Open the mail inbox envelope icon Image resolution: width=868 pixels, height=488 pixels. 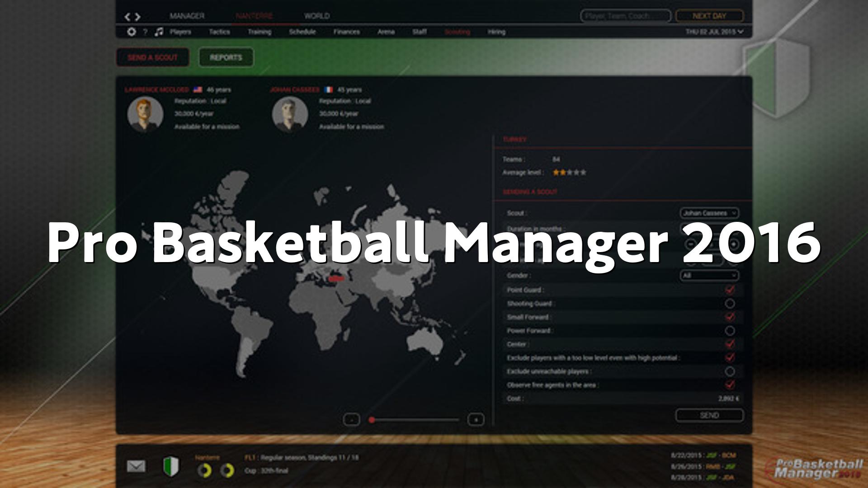click(x=136, y=466)
